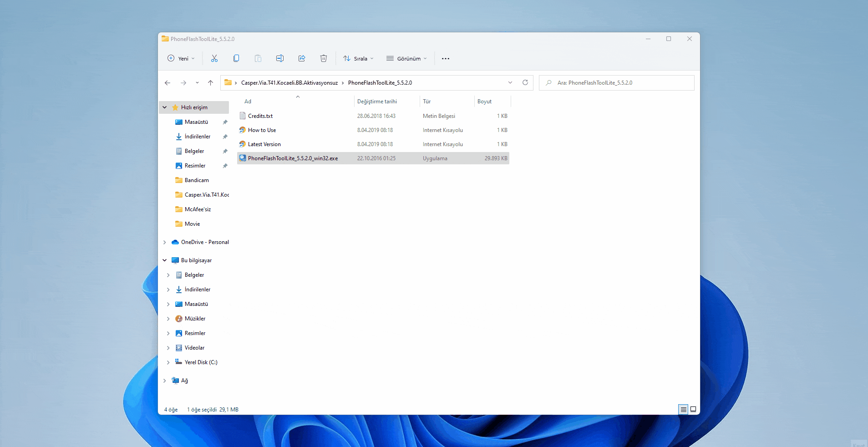Click the How to Use shortcut icon
Image resolution: width=868 pixels, height=447 pixels.
click(243, 130)
